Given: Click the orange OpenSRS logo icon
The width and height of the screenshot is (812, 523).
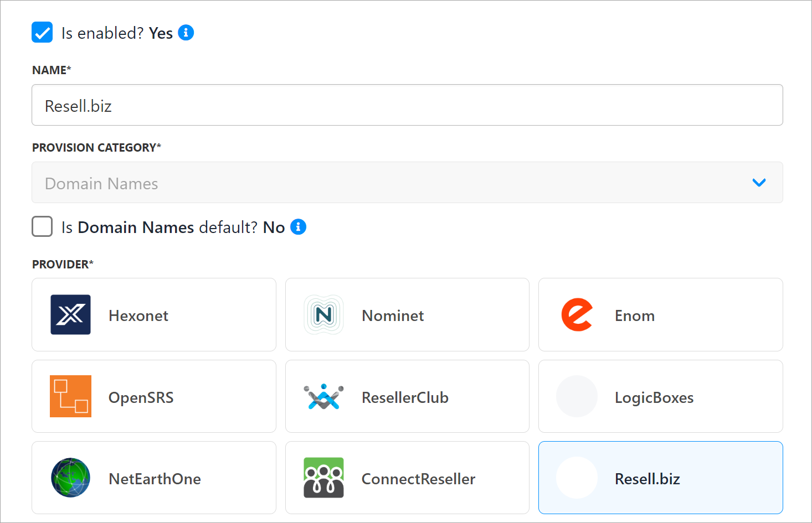Looking at the screenshot, I should point(70,396).
